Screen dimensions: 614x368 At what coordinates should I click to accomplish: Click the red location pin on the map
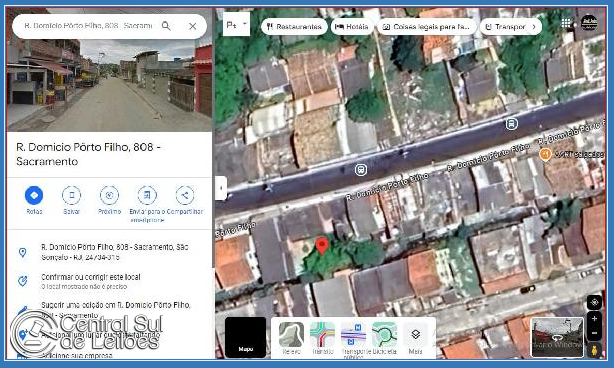pyautogui.click(x=322, y=246)
